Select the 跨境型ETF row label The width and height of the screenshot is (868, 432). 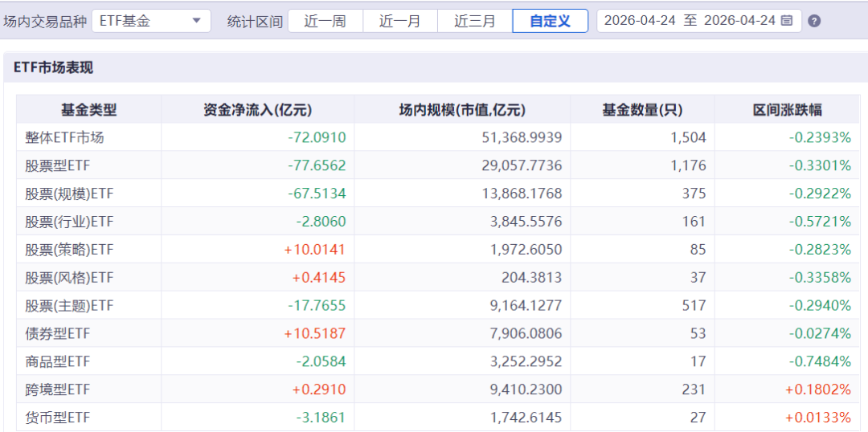[x=58, y=389]
